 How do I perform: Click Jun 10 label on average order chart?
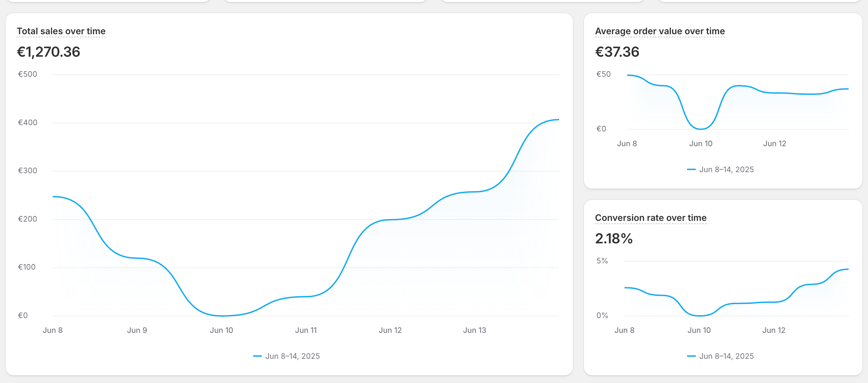tap(701, 143)
